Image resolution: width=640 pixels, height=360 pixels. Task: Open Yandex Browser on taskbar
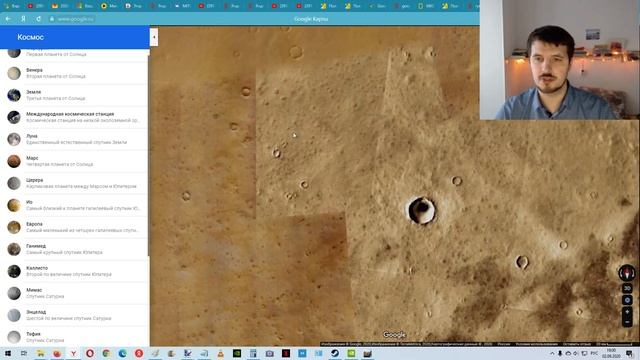73,353
